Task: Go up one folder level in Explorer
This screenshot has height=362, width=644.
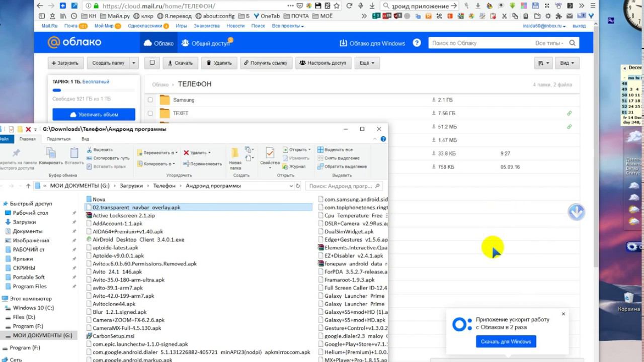Action: (28, 186)
